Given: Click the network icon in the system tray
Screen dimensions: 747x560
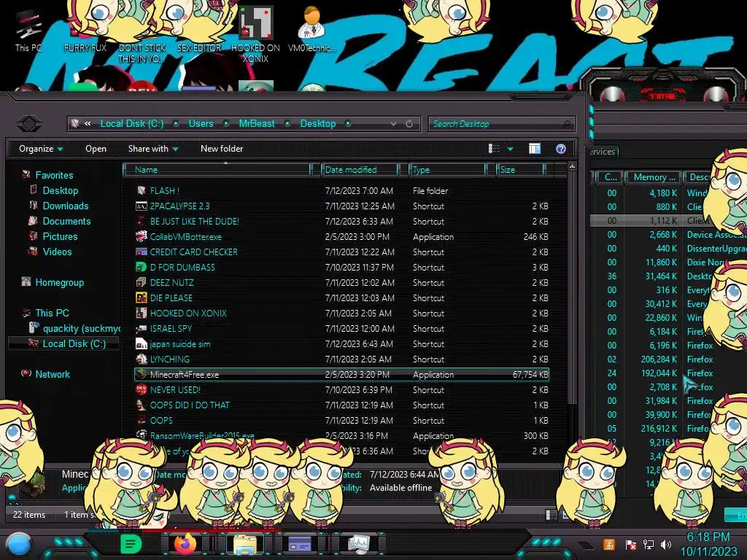Looking at the screenshot, I should tap(649, 544).
